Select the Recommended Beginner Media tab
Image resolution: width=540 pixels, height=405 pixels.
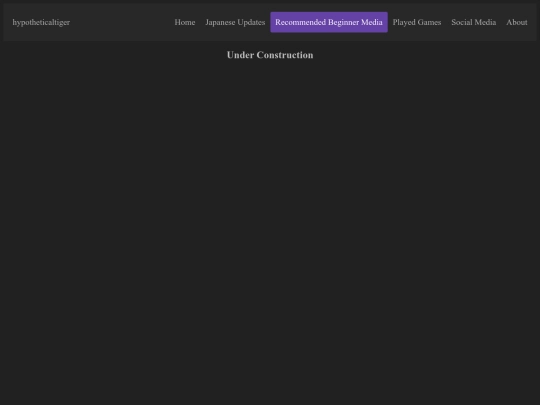point(329,22)
